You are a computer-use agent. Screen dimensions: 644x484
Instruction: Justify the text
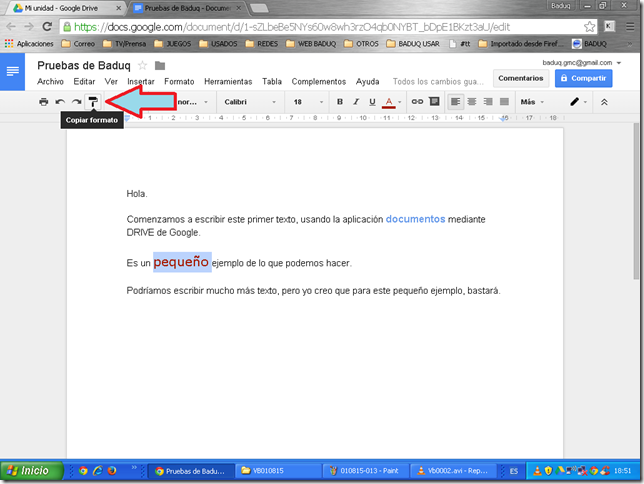tap(504, 101)
